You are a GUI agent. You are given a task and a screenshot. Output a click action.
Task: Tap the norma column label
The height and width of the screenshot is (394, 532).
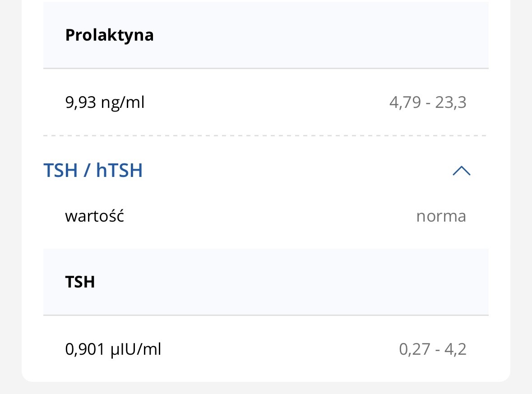click(x=441, y=216)
